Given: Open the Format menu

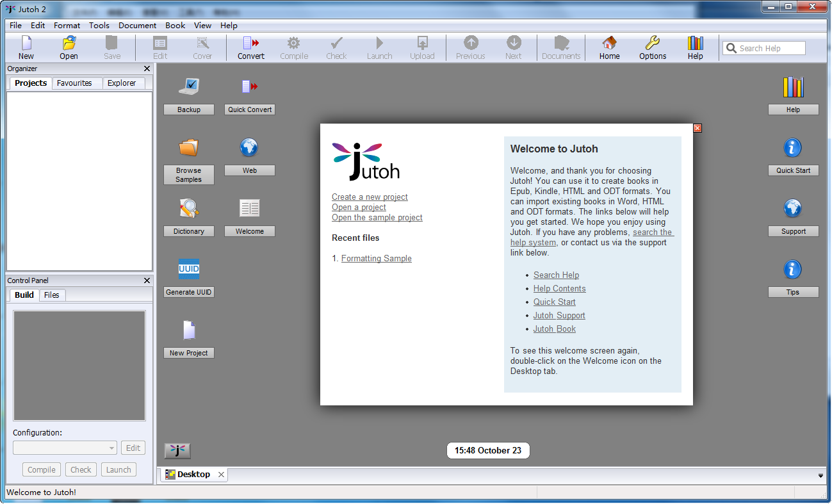Looking at the screenshot, I should coord(67,26).
